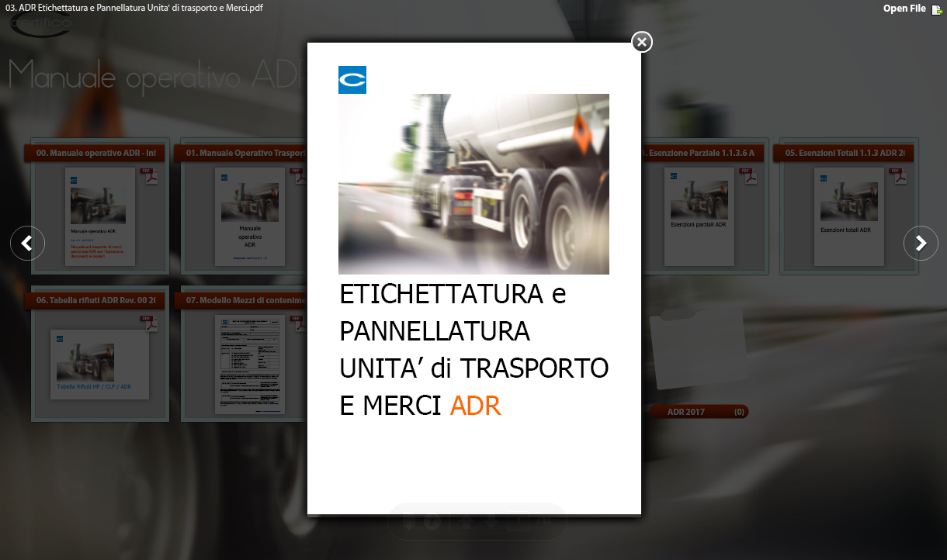The image size is (947, 560).
Task: Go to the previous file with left arrow
Action: [27, 244]
